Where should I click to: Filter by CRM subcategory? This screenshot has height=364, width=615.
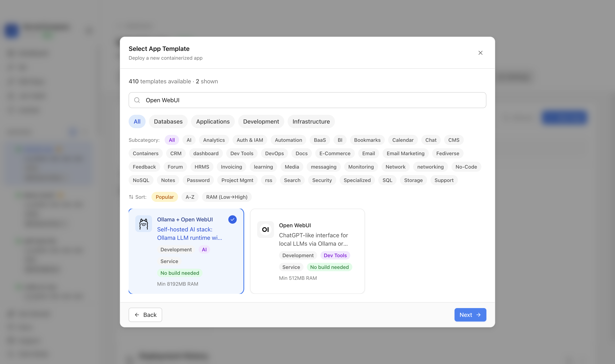[176, 154]
